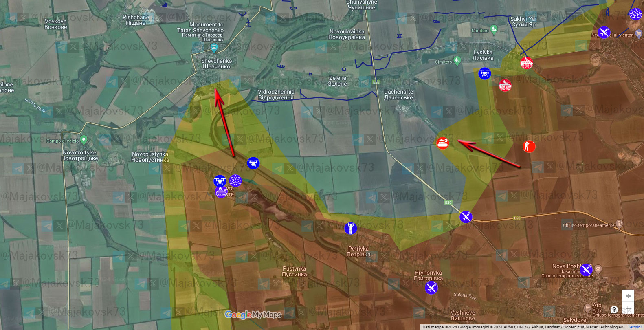Open the Termini link
This screenshot has height=330, width=644.
(x=634, y=327)
